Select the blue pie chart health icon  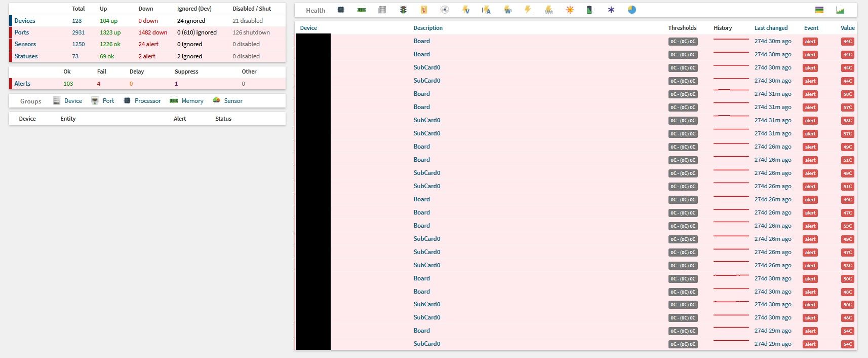click(632, 10)
